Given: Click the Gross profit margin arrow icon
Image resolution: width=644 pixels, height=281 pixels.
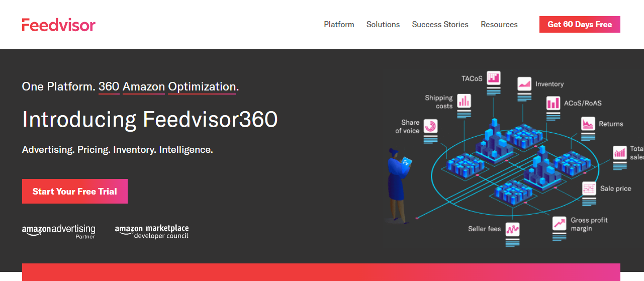Looking at the screenshot, I should [559, 224].
